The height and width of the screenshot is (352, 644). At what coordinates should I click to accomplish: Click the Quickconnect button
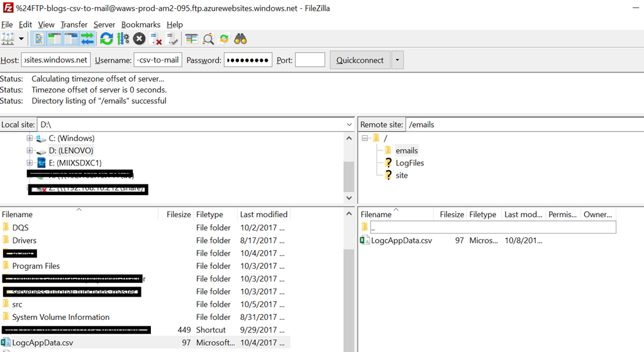tap(360, 60)
